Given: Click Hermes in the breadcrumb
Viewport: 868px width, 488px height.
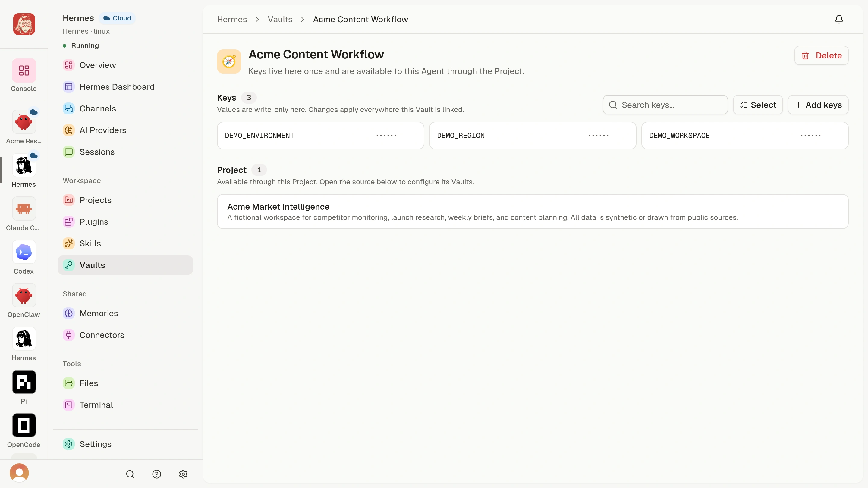Looking at the screenshot, I should 232,20.
